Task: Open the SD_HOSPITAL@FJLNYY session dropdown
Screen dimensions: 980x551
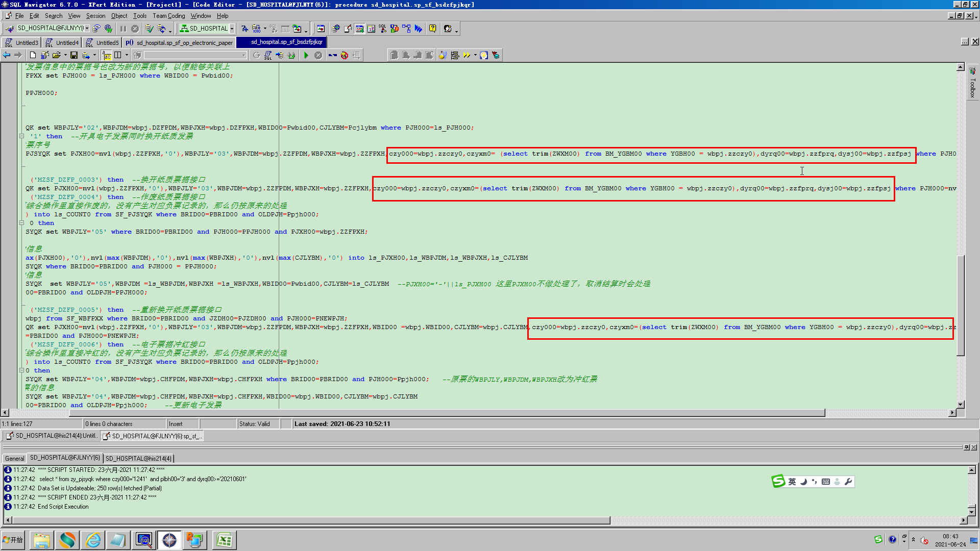Action: (87, 29)
